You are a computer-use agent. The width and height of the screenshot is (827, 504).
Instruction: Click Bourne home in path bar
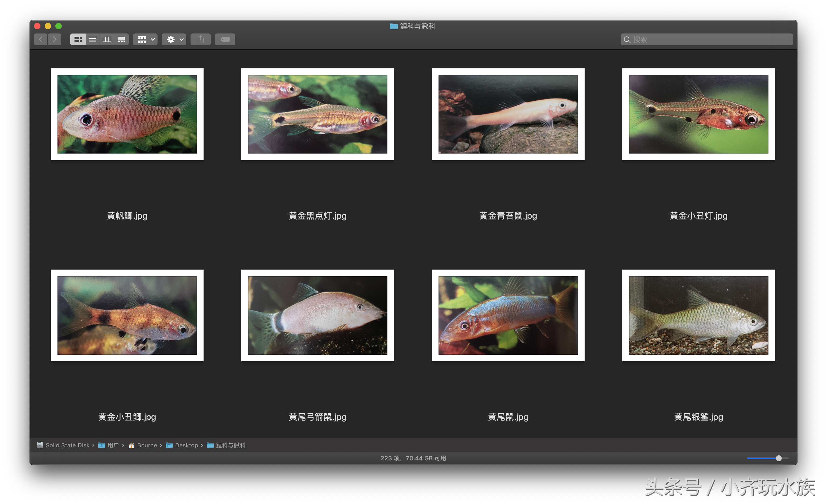pos(143,445)
